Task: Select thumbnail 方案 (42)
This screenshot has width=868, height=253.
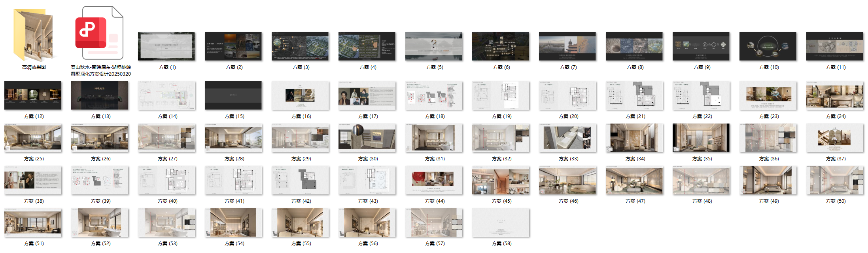Action: pos(300,180)
